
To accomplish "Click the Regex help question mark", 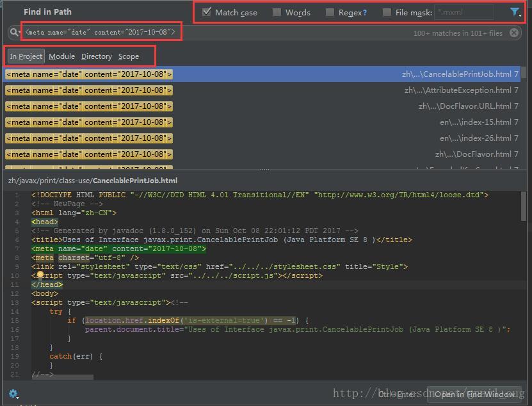I will [x=365, y=13].
